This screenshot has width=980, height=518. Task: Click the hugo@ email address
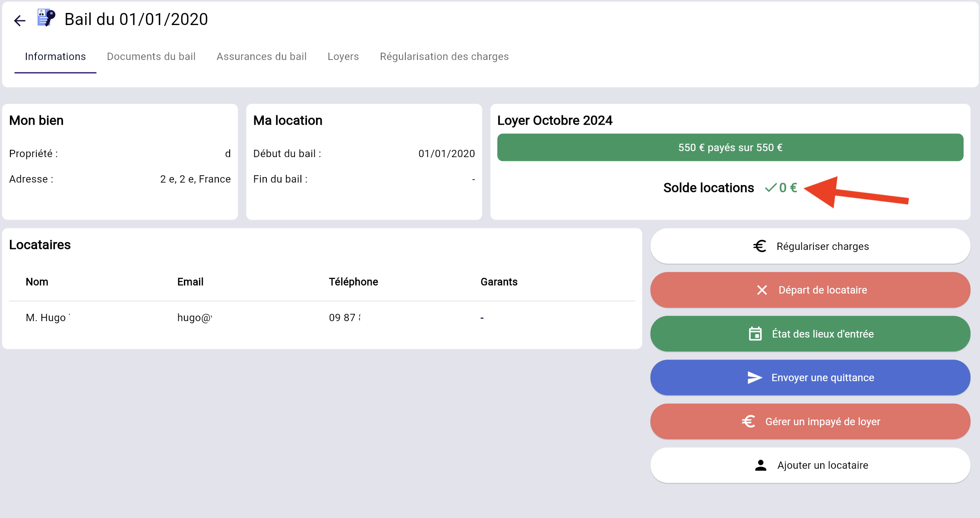[x=194, y=318]
